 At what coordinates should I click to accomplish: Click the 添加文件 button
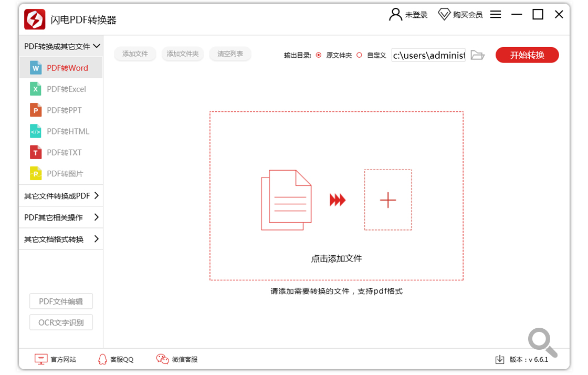pyautogui.click(x=135, y=54)
